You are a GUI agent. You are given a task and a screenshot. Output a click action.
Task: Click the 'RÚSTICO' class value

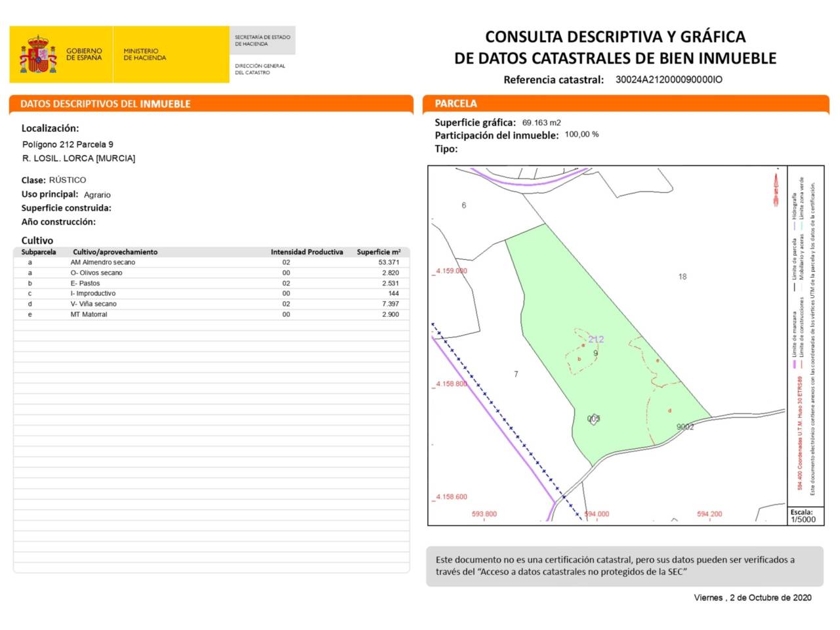coord(68,180)
